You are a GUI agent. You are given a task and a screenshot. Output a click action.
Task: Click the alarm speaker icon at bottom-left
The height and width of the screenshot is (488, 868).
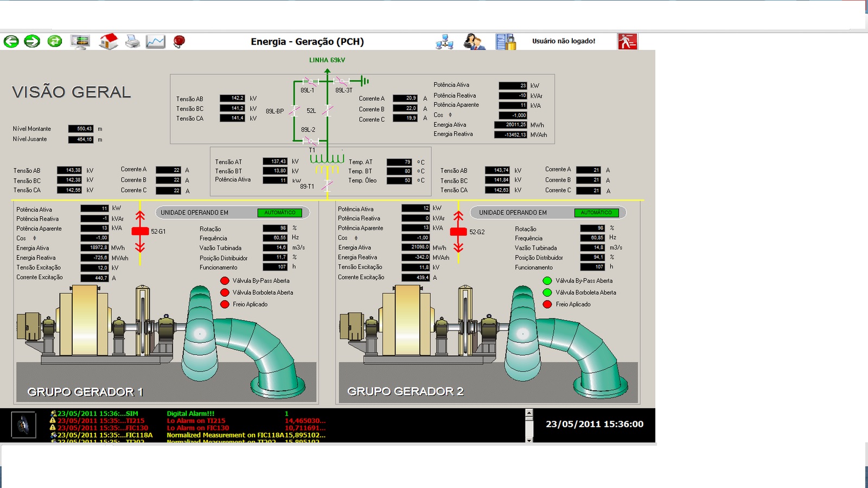[23, 425]
